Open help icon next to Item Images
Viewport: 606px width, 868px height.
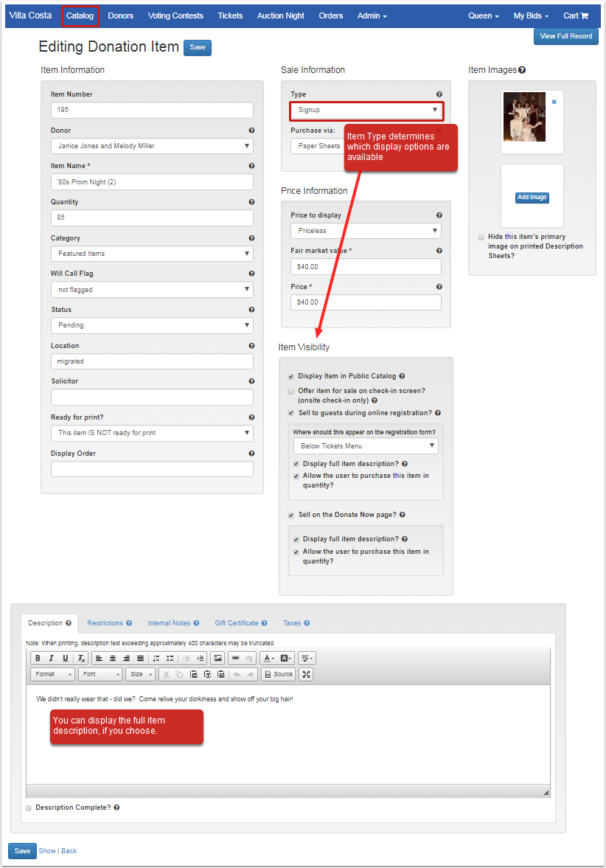[x=522, y=70]
